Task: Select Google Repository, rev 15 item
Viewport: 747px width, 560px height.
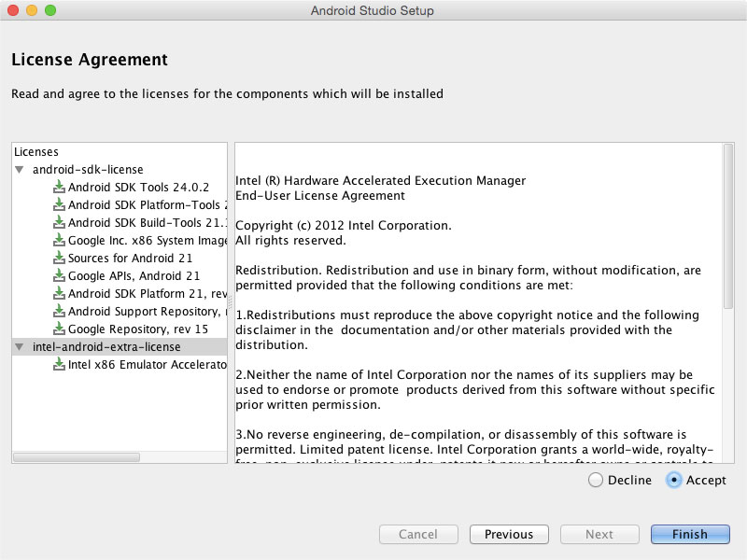Action: tap(138, 329)
